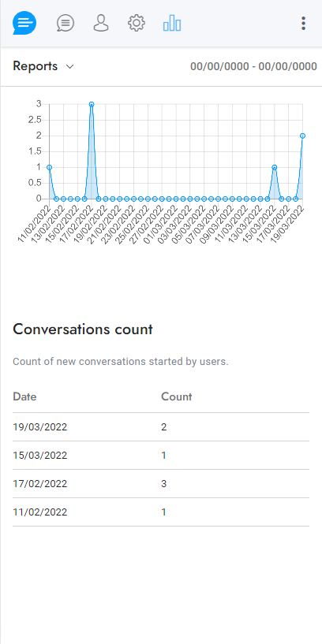The image size is (322, 644).
Task: Click the Date column header
Action: coord(24,396)
